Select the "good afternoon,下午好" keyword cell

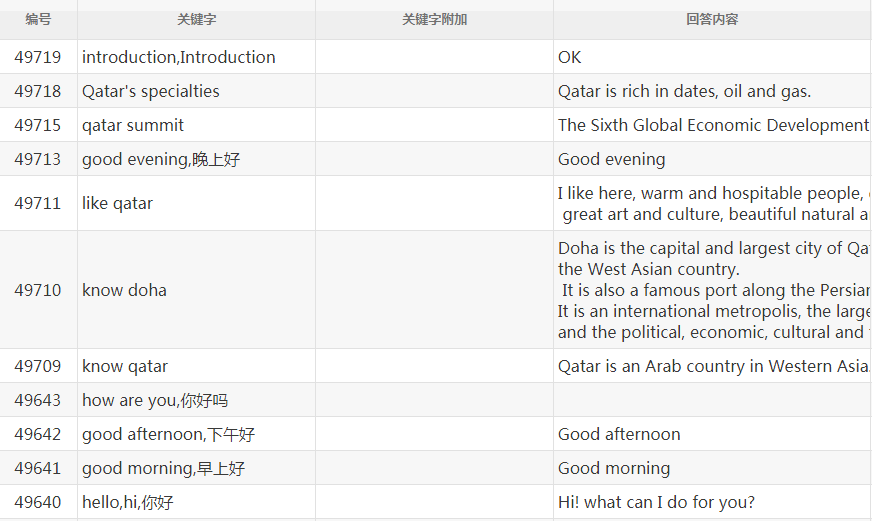pos(168,434)
